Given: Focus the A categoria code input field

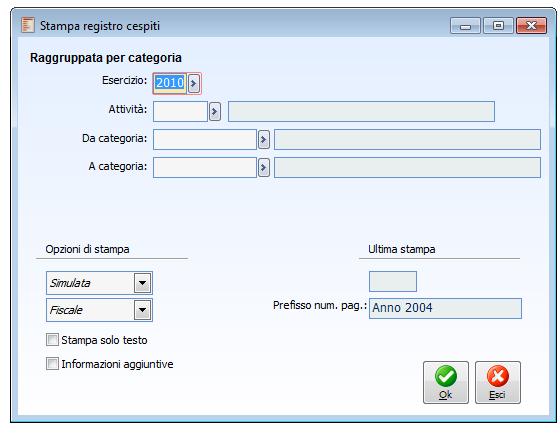Looking at the screenshot, I should (205, 167).
